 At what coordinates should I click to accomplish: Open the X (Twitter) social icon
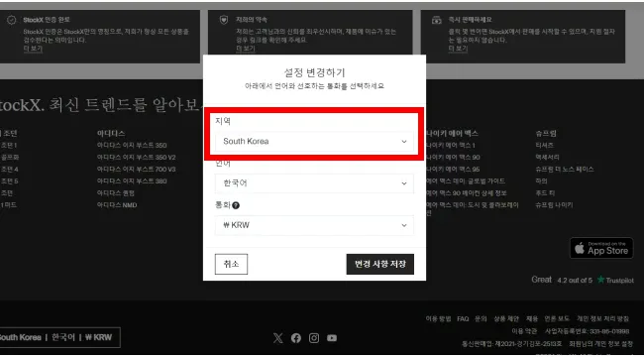click(278, 338)
